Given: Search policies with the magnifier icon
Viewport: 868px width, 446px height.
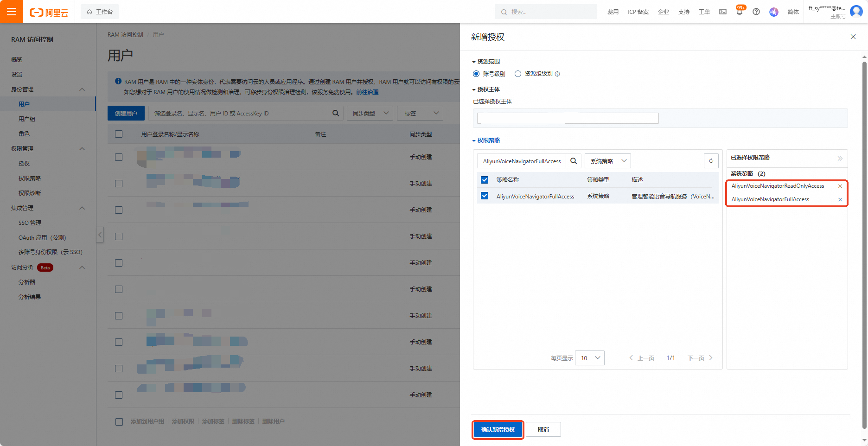Looking at the screenshot, I should 574,161.
